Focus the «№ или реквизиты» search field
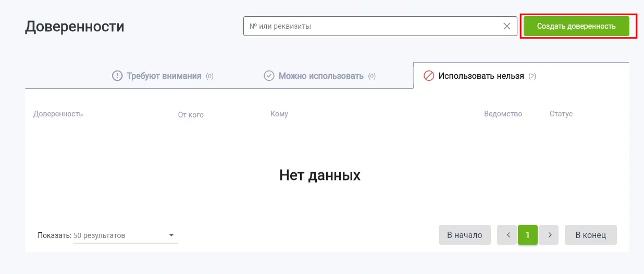The image size is (644, 274). click(373, 26)
